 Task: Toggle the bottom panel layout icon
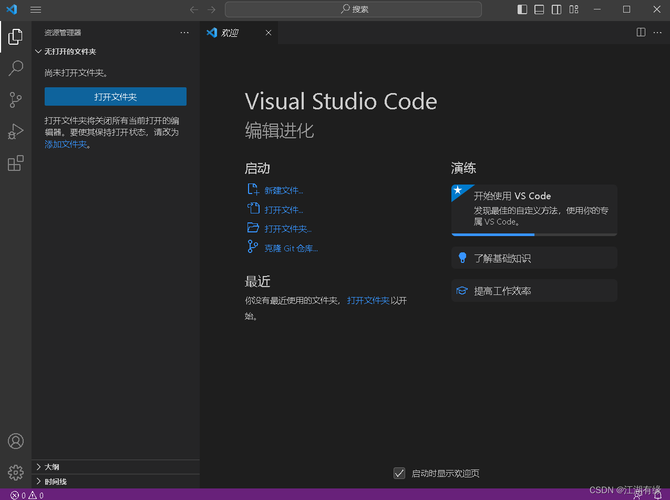[539, 9]
